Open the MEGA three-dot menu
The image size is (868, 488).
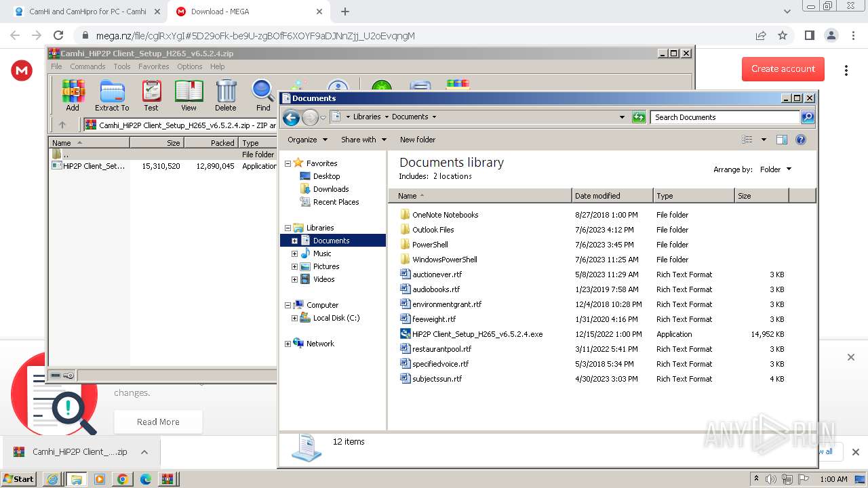coord(846,70)
